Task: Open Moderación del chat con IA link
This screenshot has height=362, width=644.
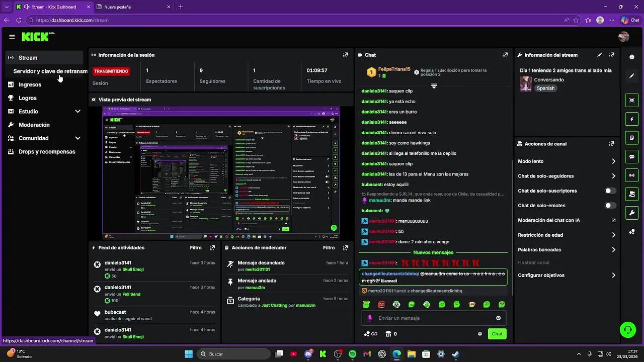Action: [567, 220]
